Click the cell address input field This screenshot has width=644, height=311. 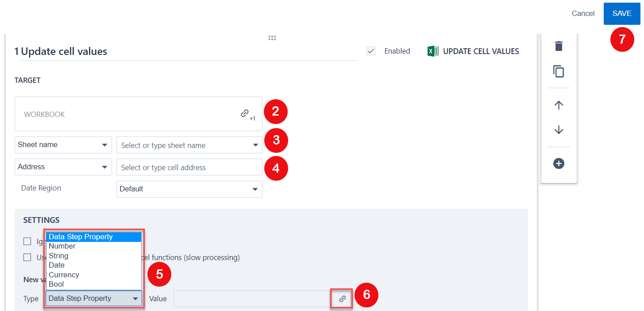click(189, 167)
